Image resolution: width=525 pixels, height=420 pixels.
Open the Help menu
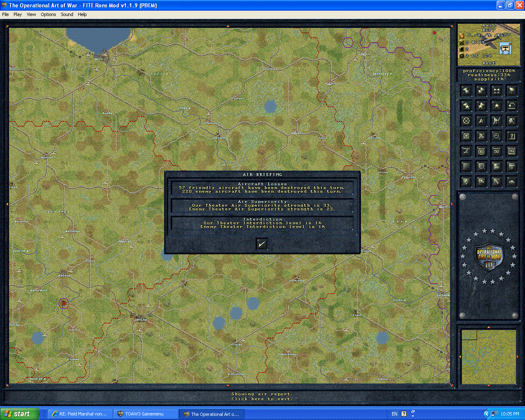click(82, 14)
